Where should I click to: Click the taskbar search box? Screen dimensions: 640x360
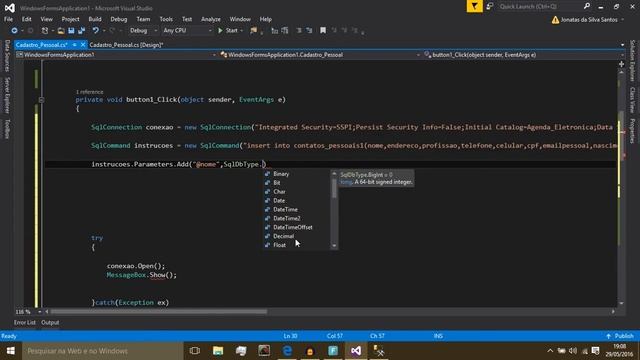click(102, 351)
